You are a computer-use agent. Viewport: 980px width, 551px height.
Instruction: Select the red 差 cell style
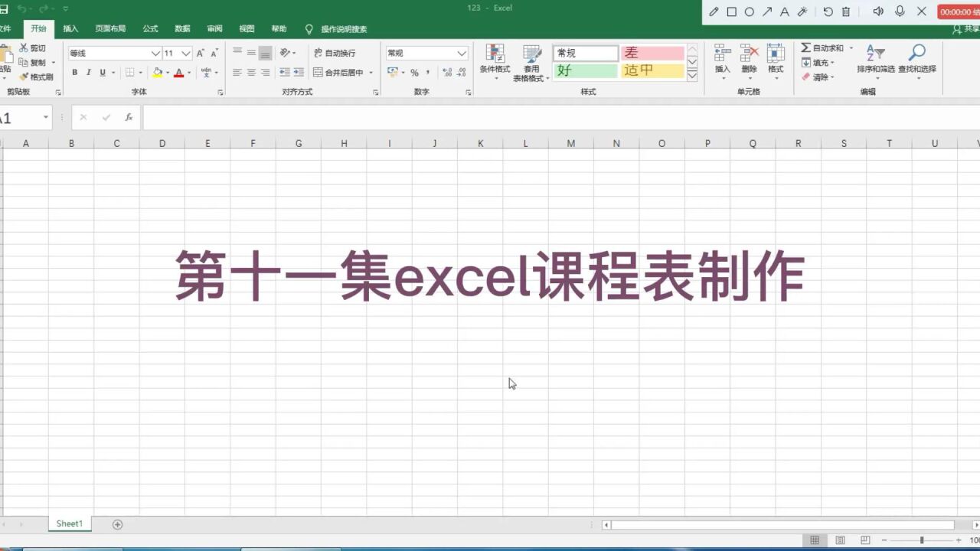652,53
